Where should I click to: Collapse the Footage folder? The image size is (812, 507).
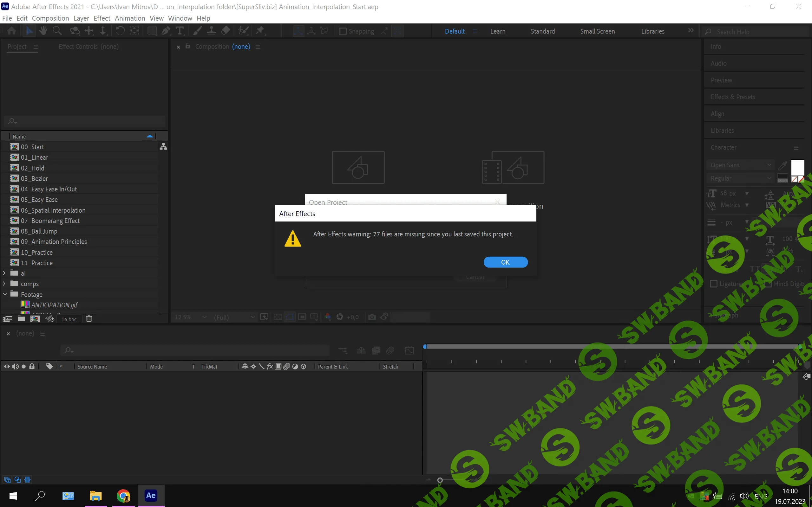pyautogui.click(x=5, y=294)
